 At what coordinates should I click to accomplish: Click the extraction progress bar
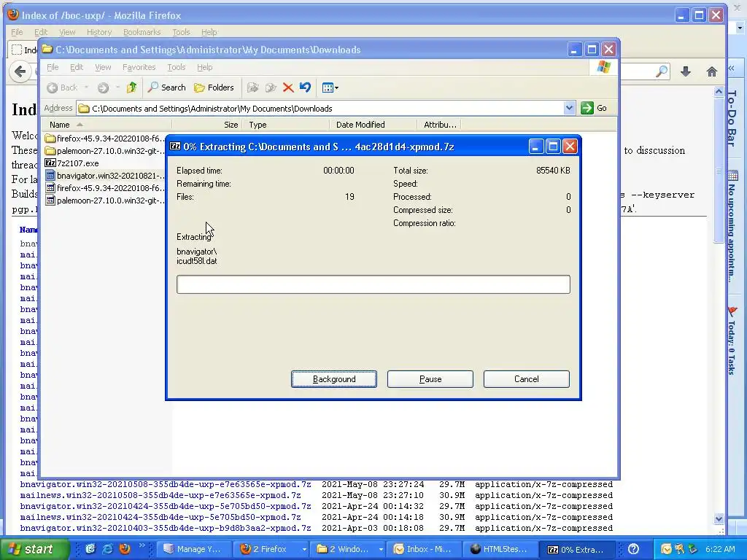pyautogui.click(x=373, y=284)
